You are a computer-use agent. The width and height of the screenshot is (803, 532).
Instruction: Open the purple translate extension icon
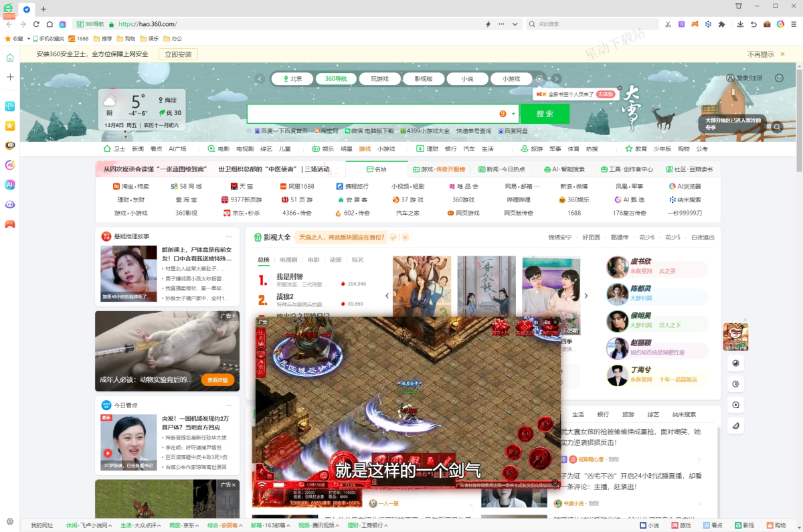tap(681, 24)
